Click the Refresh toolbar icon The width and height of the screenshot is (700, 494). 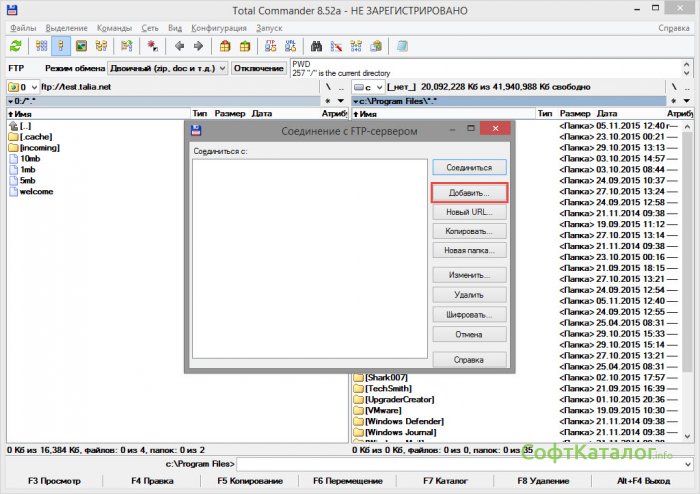tap(15, 46)
